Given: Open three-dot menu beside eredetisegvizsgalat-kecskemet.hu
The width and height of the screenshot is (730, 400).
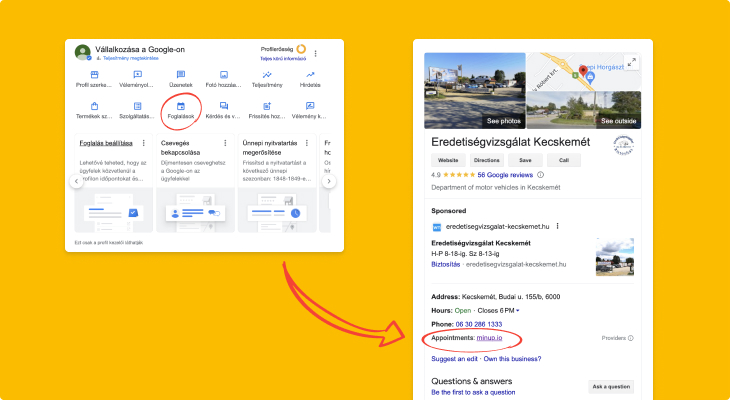Looking at the screenshot, I should [557, 226].
